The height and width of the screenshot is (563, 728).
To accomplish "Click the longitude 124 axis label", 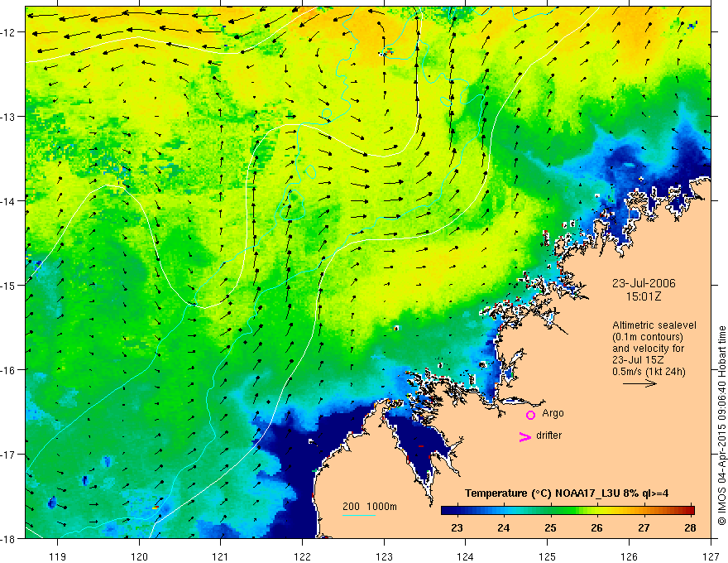I will point(466,556).
